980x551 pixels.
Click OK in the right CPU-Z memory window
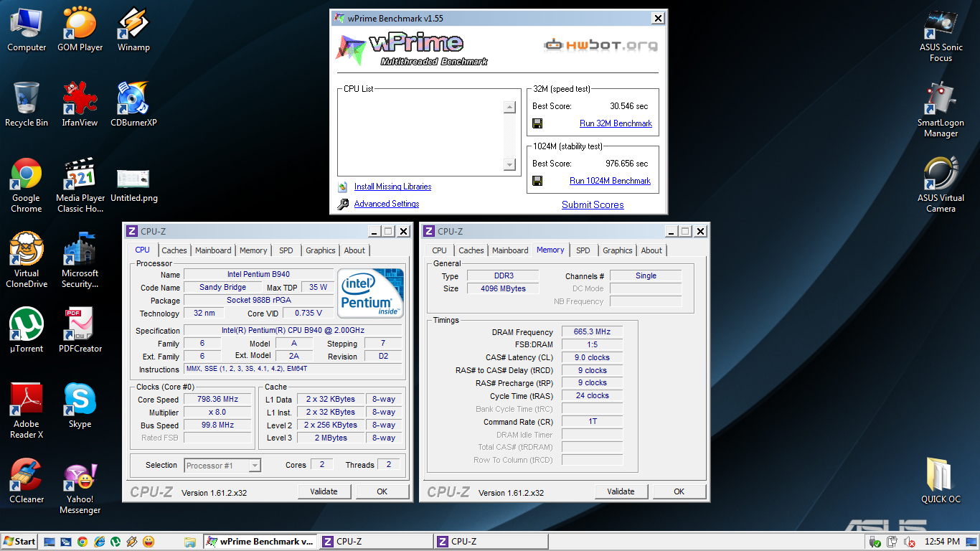(x=679, y=491)
